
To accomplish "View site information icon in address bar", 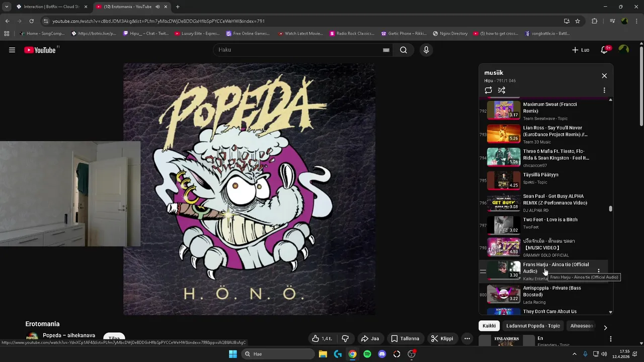I will (46, 21).
